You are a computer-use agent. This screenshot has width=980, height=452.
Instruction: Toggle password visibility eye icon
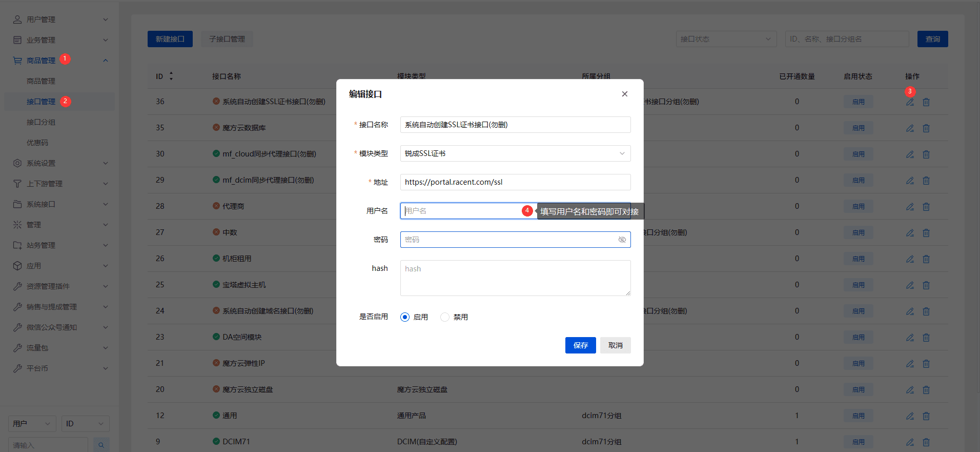click(622, 240)
